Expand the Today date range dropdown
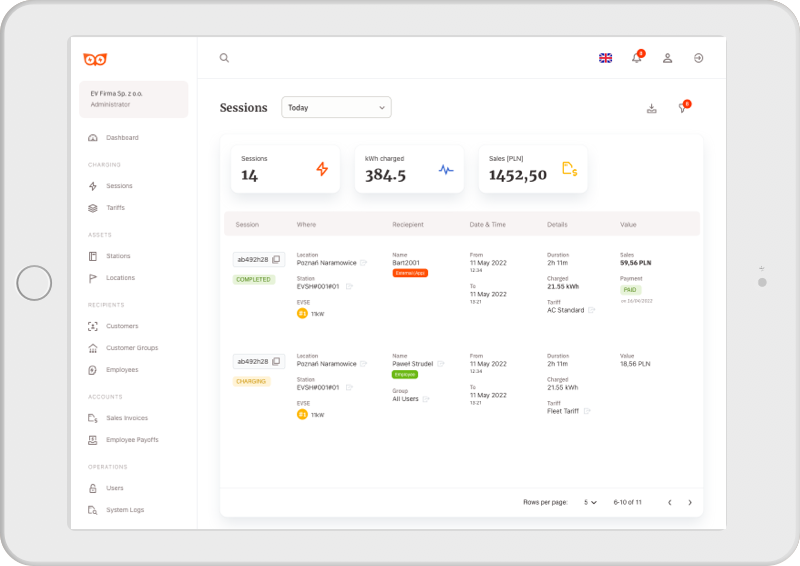Viewport: 800px width, 566px height. [336, 107]
